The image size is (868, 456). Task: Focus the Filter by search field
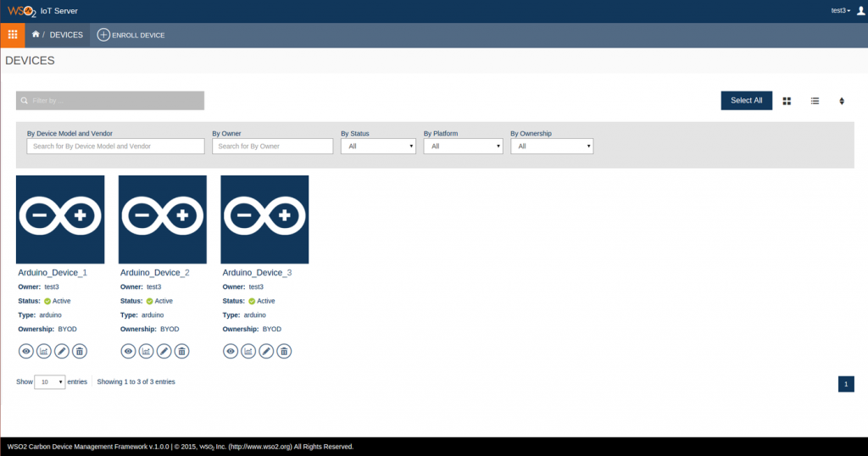pyautogui.click(x=110, y=101)
